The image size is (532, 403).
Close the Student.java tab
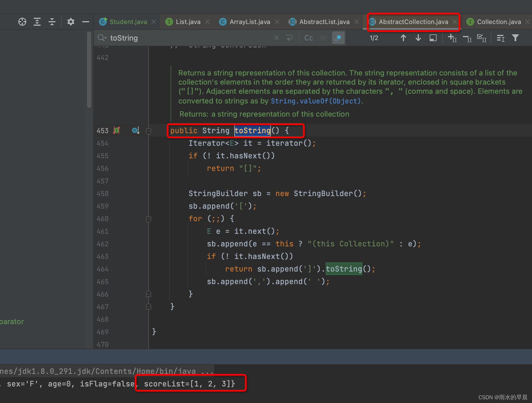point(154,22)
